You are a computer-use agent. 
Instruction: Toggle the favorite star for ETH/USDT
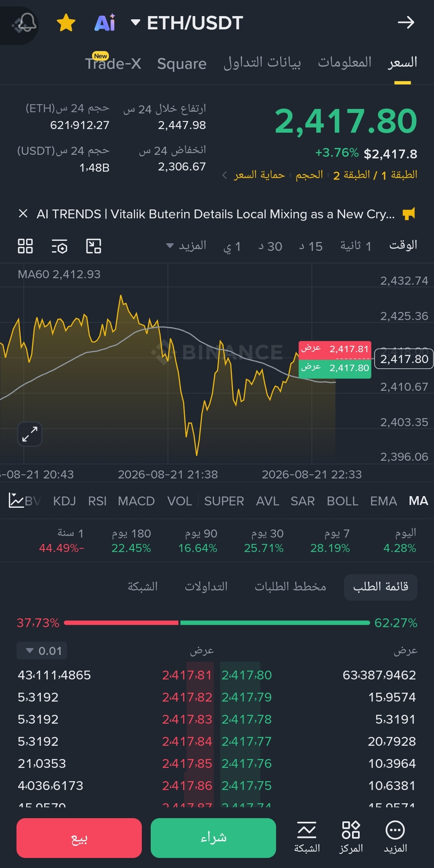coord(66,23)
